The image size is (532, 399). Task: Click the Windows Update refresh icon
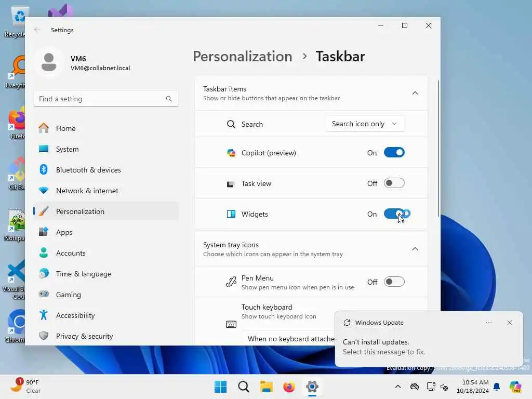click(347, 323)
